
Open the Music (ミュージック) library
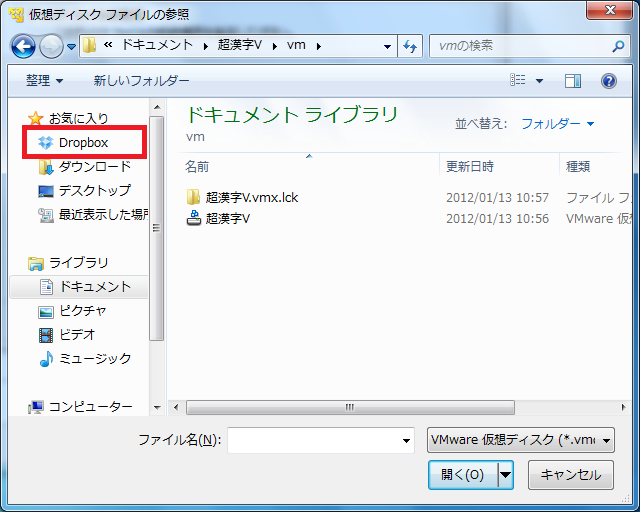pyautogui.click(x=94, y=359)
